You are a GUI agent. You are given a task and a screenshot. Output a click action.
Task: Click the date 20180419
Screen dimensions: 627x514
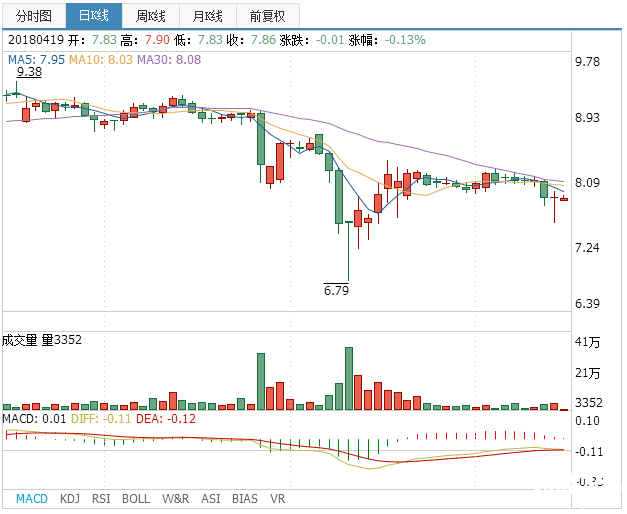(x=36, y=40)
